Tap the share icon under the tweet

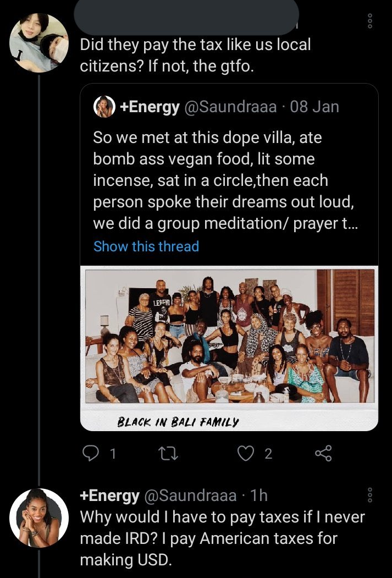(323, 453)
